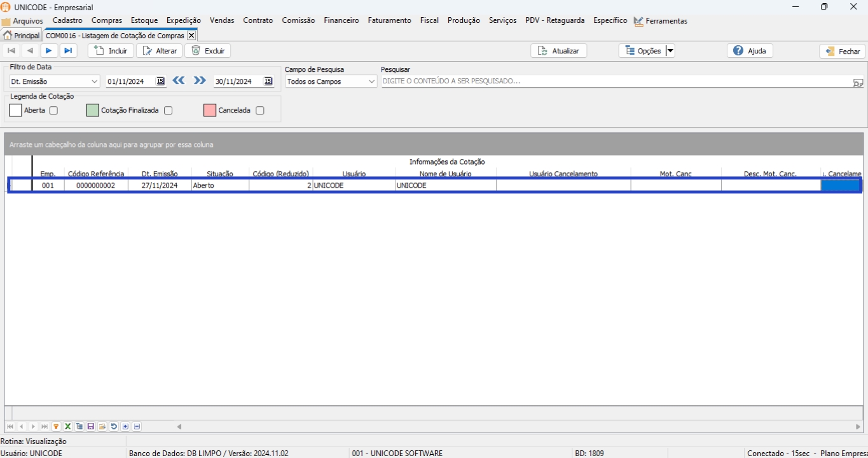Click the purple save layout icon

tap(91, 427)
